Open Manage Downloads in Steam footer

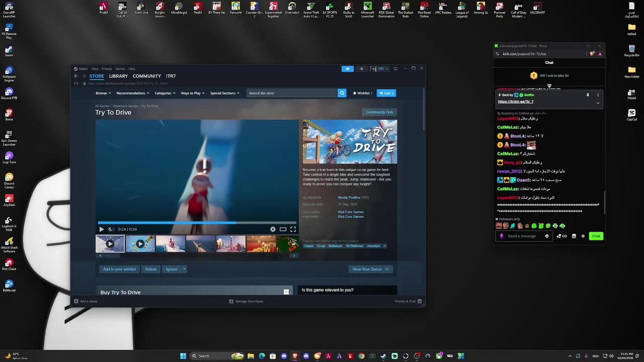(246, 301)
